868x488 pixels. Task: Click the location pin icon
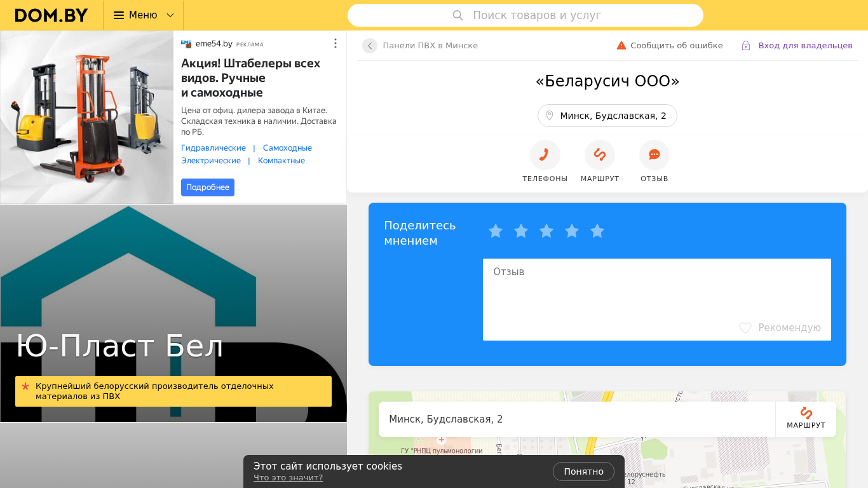pyautogui.click(x=550, y=116)
